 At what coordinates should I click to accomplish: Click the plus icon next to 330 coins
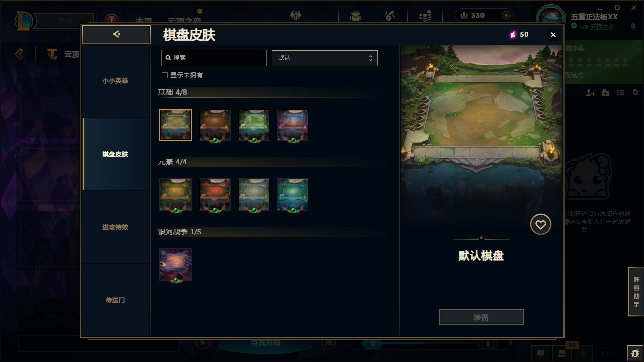[506, 15]
